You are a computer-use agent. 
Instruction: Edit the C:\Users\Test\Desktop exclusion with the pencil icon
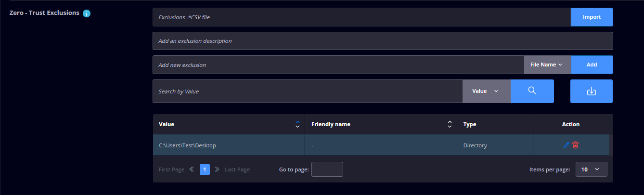pos(566,145)
